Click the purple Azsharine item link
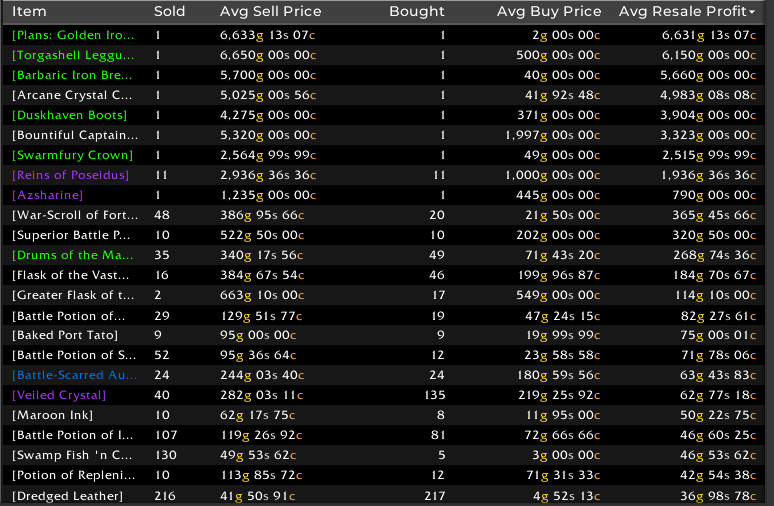 tap(45, 195)
